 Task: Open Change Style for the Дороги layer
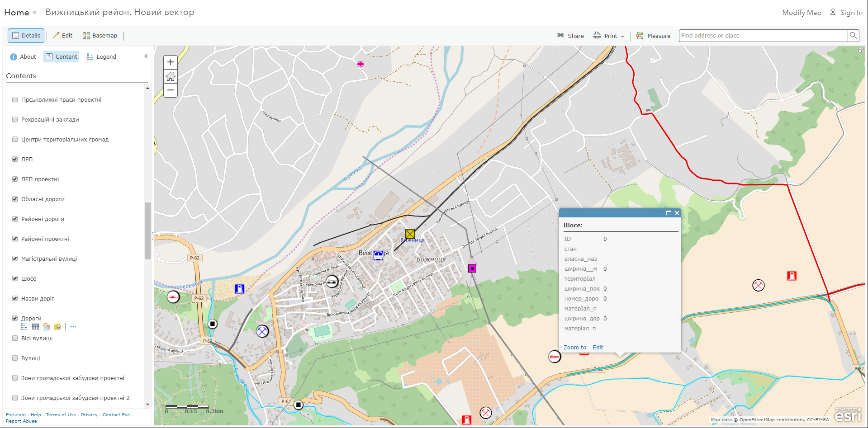(x=46, y=327)
